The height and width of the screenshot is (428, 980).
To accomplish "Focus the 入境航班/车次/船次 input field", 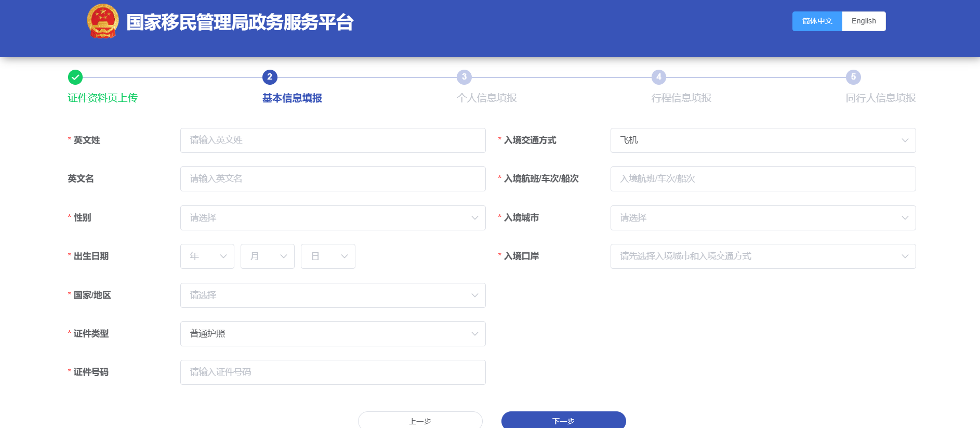I will [x=763, y=179].
